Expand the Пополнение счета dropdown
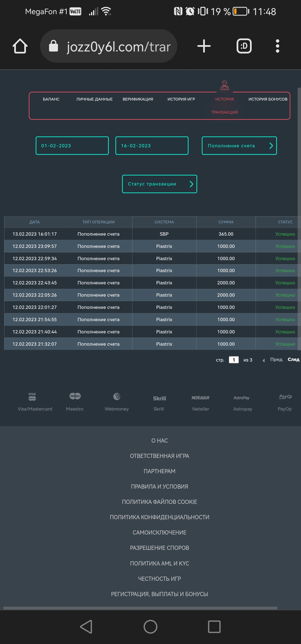The width and height of the screenshot is (301, 644). [239, 146]
